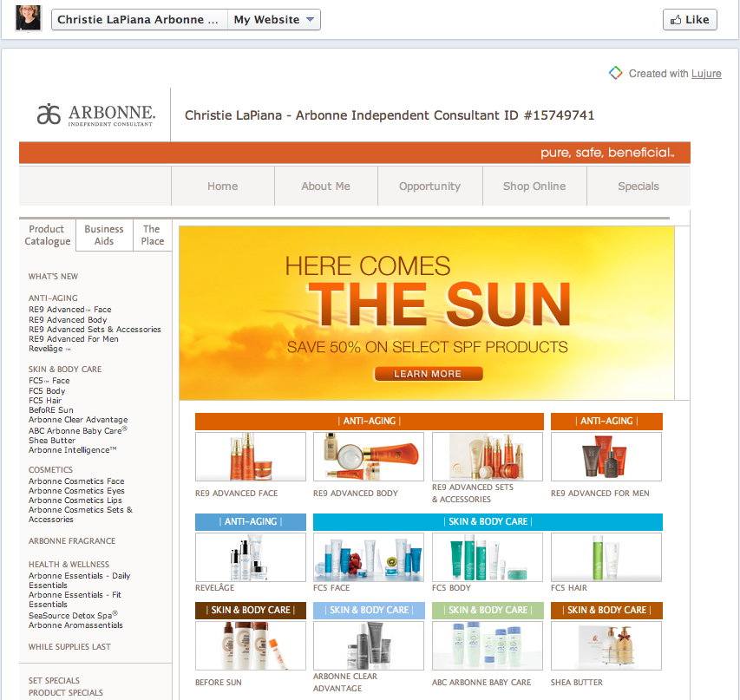Viewport: 740px width, 700px height.
Task: Open While Supplies Last link
Action: tap(69, 647)
